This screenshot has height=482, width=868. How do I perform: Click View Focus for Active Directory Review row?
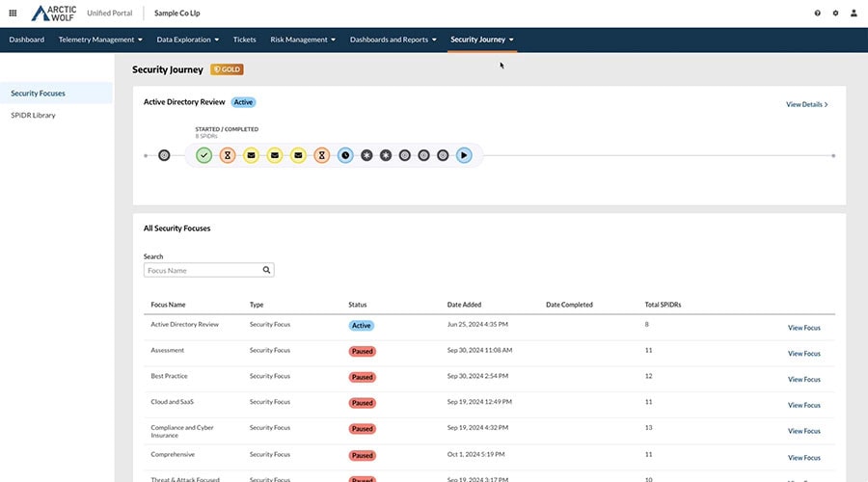803,328
